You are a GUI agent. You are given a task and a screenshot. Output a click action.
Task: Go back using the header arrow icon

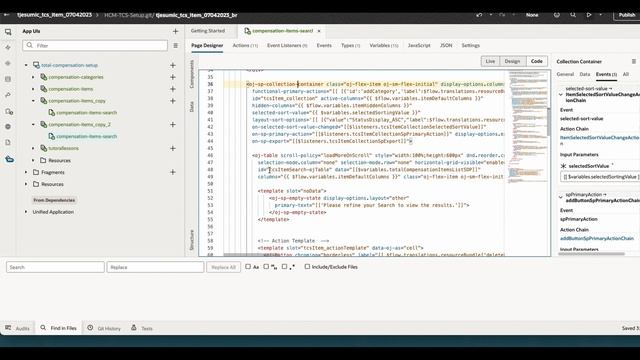click(x=7, y=15)
